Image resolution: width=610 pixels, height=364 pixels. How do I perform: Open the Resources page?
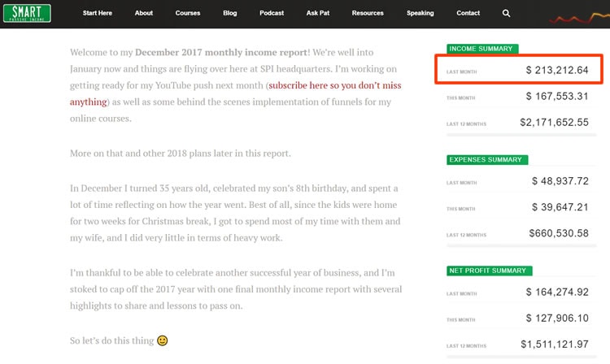point(368,13)
